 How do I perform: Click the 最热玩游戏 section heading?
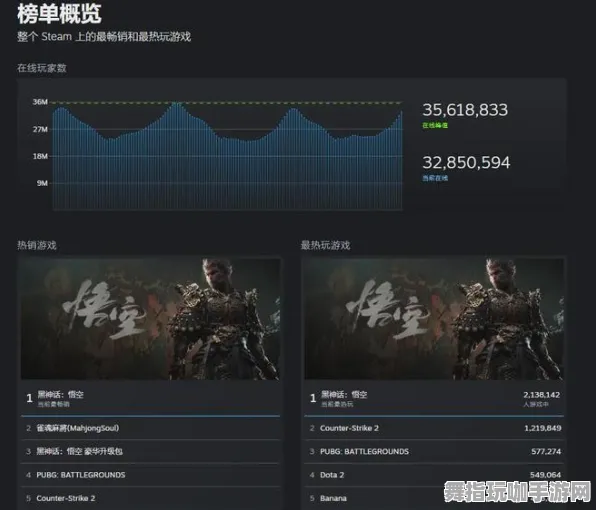click(325, 245)
